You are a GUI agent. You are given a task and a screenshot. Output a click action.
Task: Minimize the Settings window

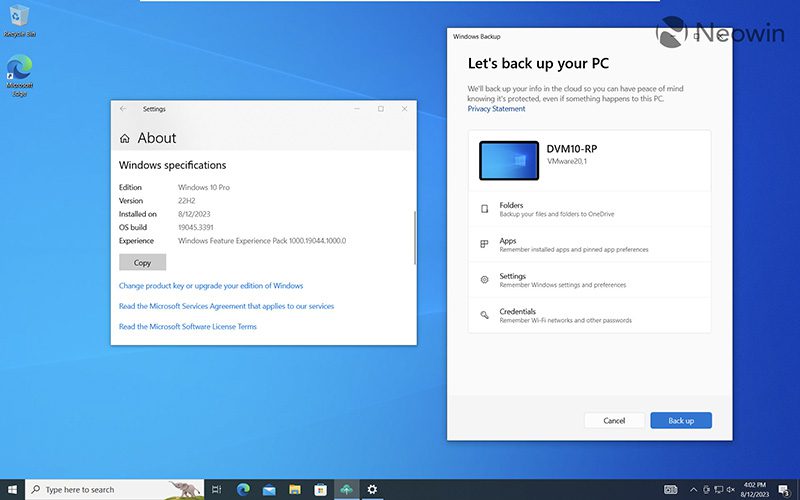tap(357, 109)
